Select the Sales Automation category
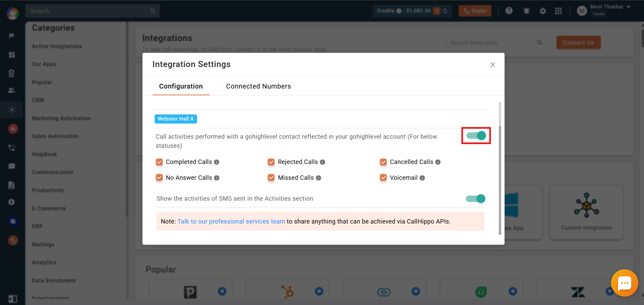This screenshot has height=305, width=644. [x=55, y=136]
